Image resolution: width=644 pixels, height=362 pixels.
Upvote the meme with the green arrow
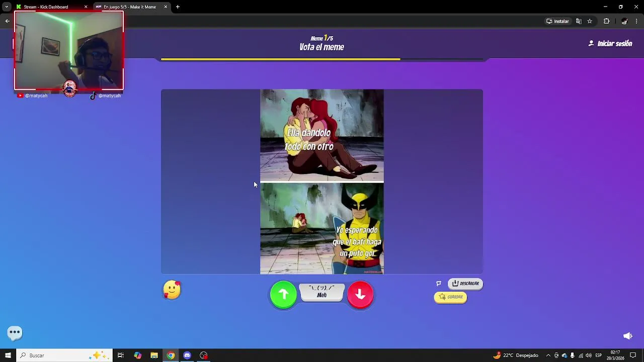[x=283, y=295]
